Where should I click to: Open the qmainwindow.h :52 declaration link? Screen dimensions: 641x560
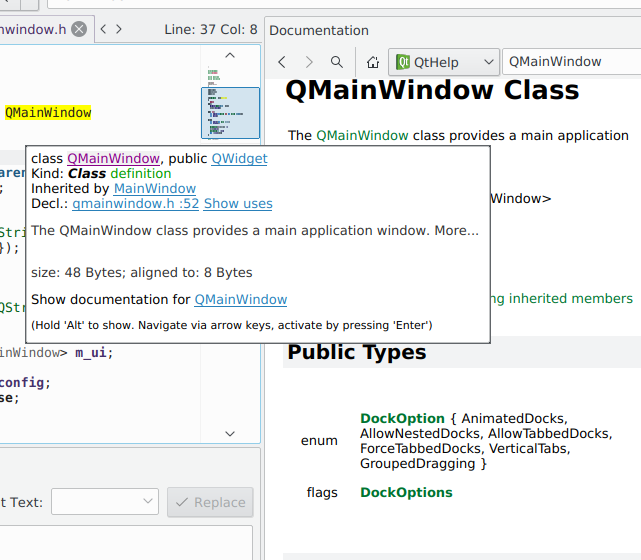pyautogui.click(x=135, y=203)
